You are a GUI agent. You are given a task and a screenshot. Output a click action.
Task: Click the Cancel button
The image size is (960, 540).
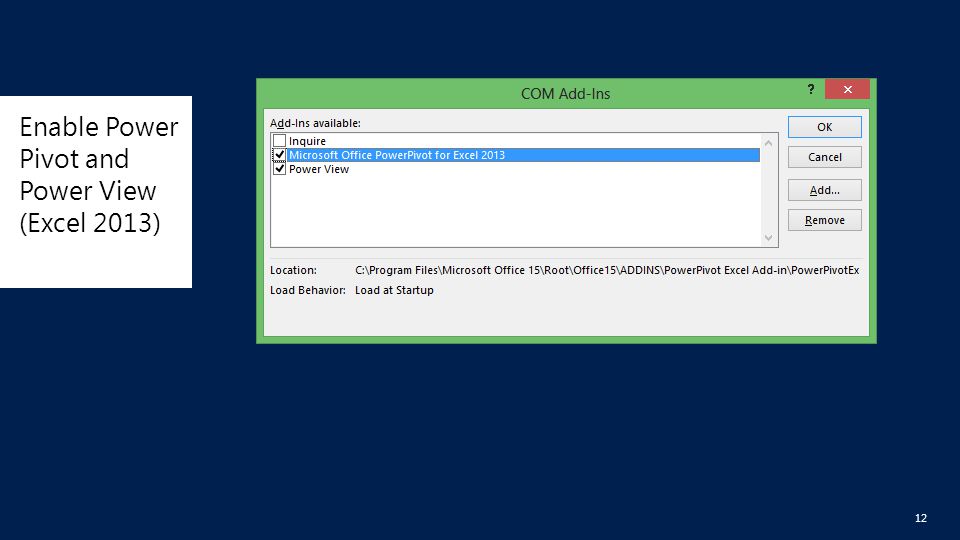(824, 157)
